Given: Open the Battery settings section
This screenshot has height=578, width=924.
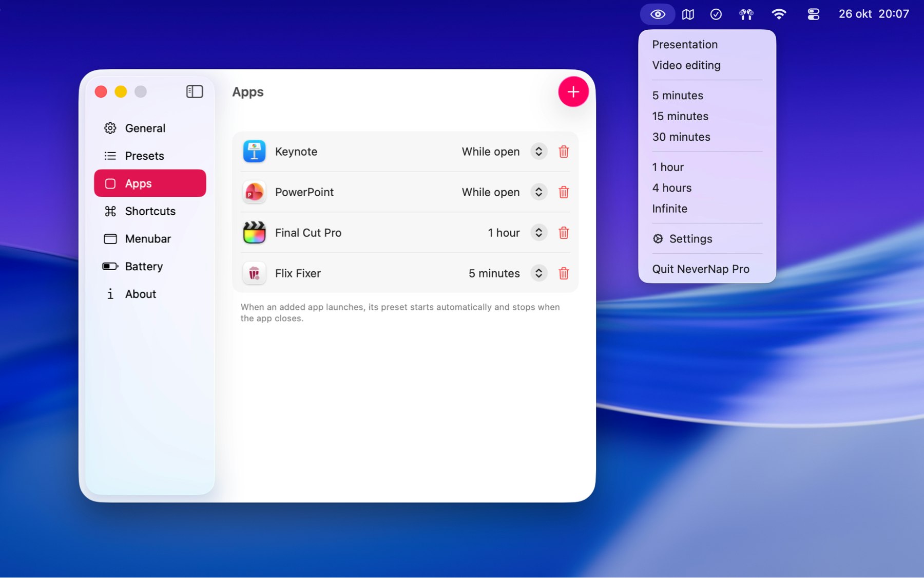Looking at the screenshot, I should pos(144,266).
